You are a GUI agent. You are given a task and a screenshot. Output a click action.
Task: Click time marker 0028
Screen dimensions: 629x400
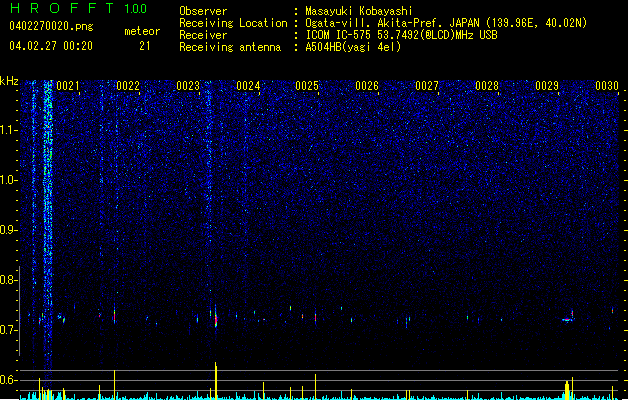pos(487,85)
